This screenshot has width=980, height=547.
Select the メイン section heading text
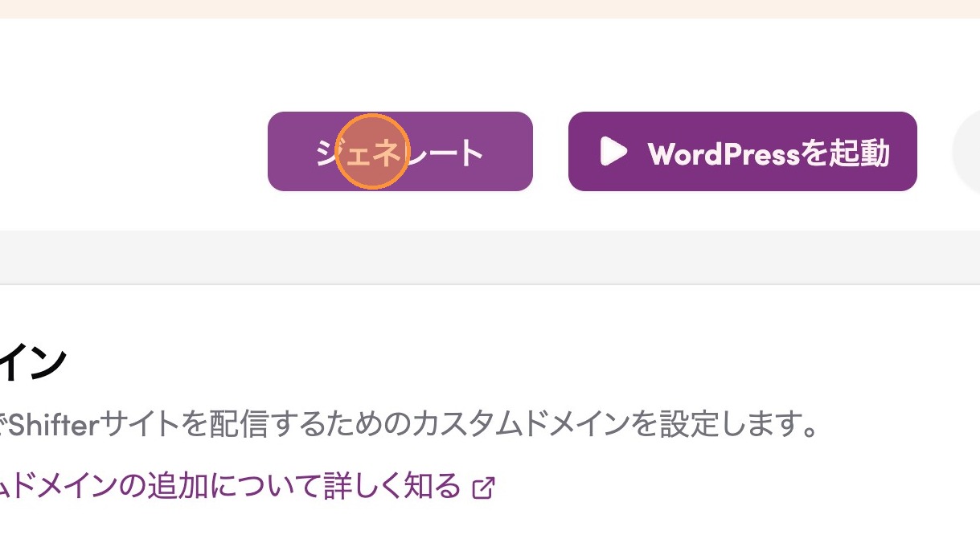click(x=32, y=364)
